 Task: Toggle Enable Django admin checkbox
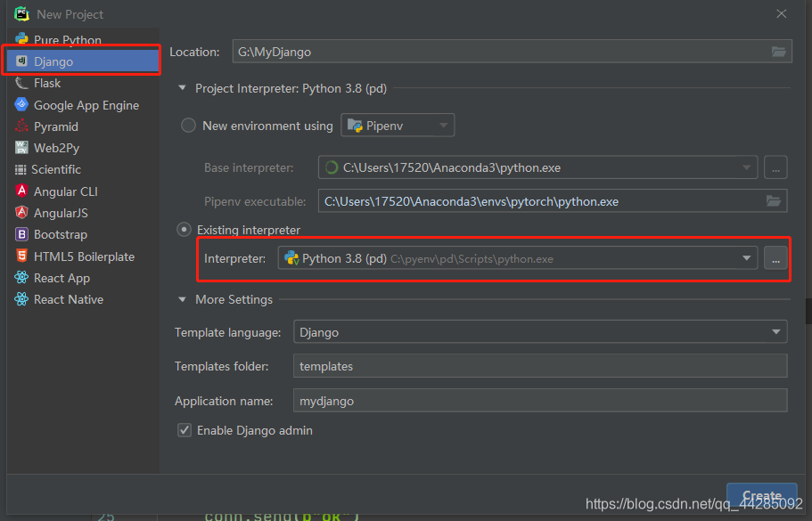[185, 430]
